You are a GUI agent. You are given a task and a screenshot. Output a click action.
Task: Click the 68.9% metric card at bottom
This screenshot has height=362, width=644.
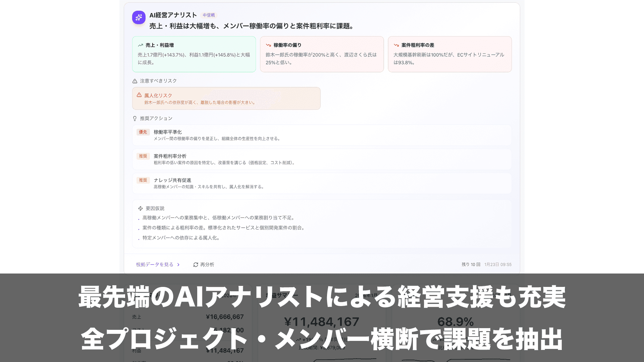[x=455, y=322]
